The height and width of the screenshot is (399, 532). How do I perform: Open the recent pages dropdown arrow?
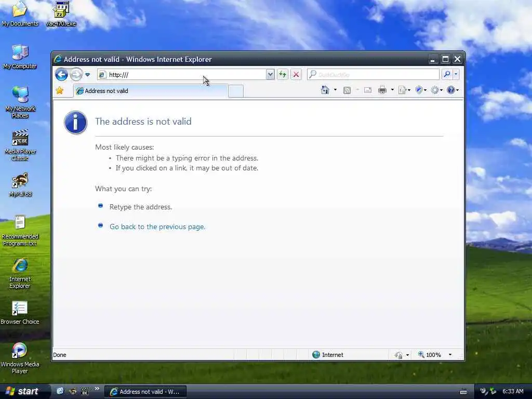pyautogui.click(x=87, y=75)
